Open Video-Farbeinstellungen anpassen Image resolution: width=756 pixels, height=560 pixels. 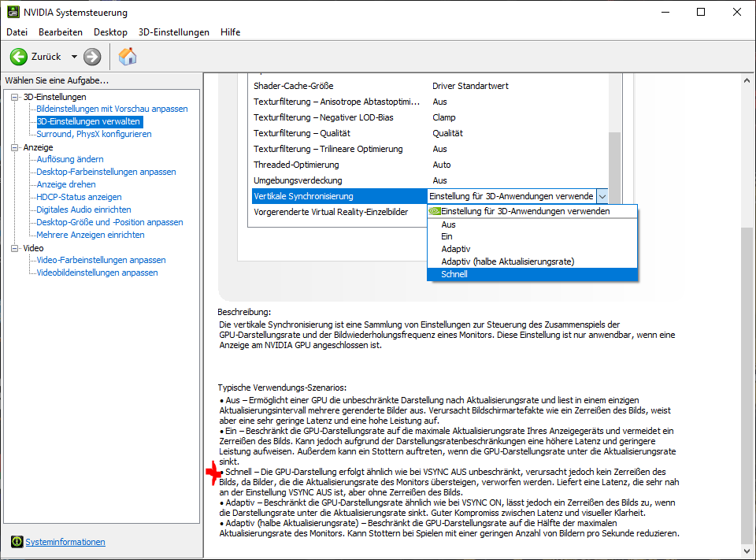102,260
